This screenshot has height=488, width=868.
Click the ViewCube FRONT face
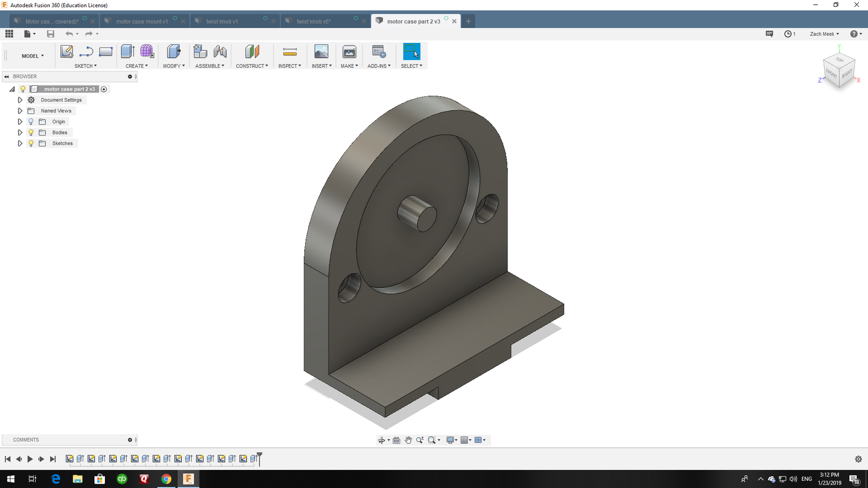tap(832, 74)
